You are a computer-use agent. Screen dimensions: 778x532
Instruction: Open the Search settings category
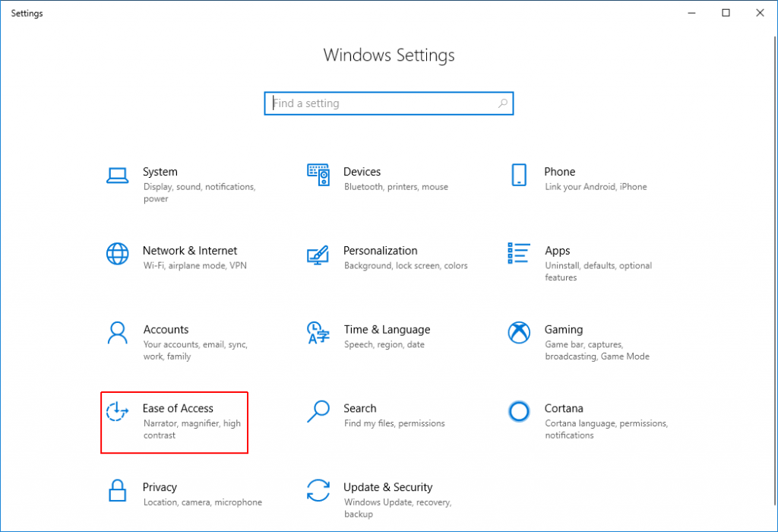(x=359, y=408)
